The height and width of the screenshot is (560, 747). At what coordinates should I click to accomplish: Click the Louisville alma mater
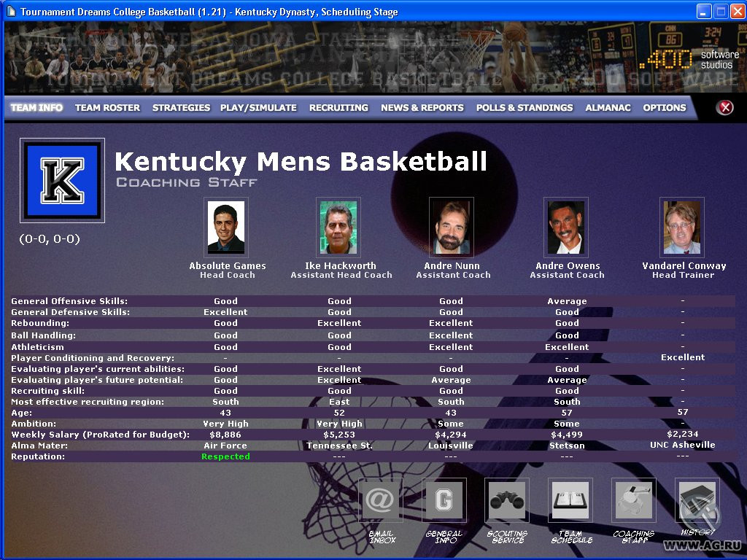coord(451,446)
